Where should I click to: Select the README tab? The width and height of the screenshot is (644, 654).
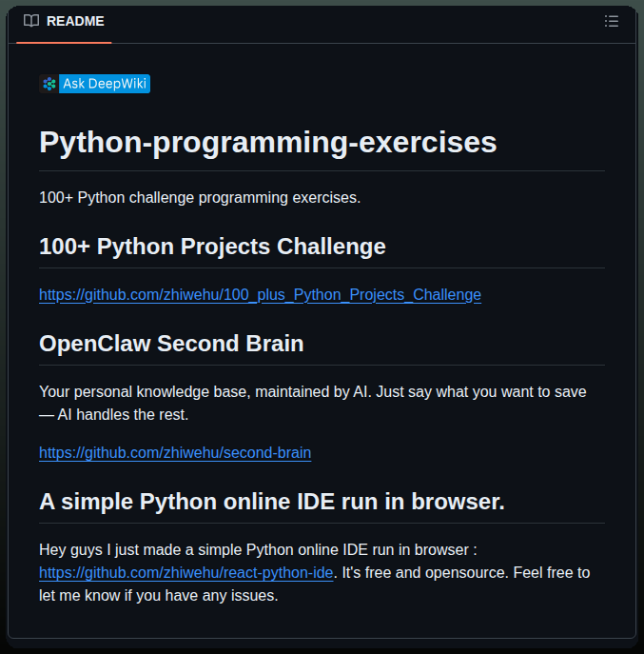pos(64,21)
